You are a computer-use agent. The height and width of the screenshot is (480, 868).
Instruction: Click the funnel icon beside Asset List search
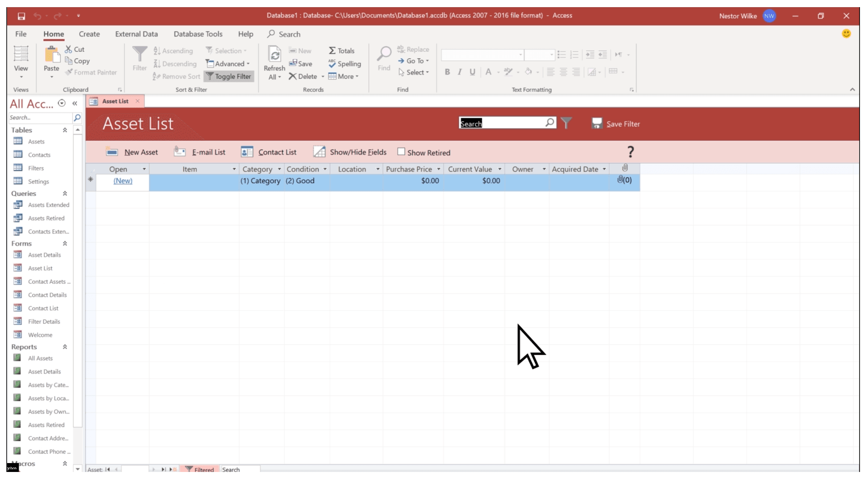click(566, 123)
